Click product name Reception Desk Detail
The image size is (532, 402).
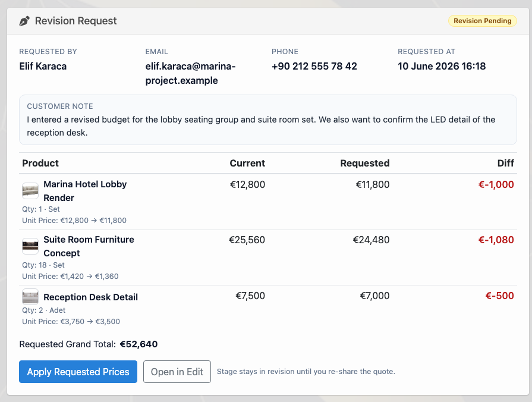pyautogui.click(x=90, y=297)
